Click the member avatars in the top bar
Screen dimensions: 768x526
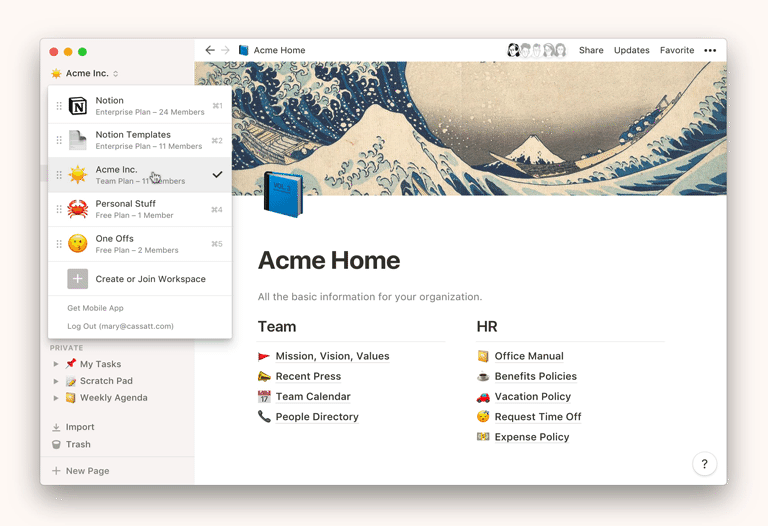pyautogui.click(x=536, y=50)
